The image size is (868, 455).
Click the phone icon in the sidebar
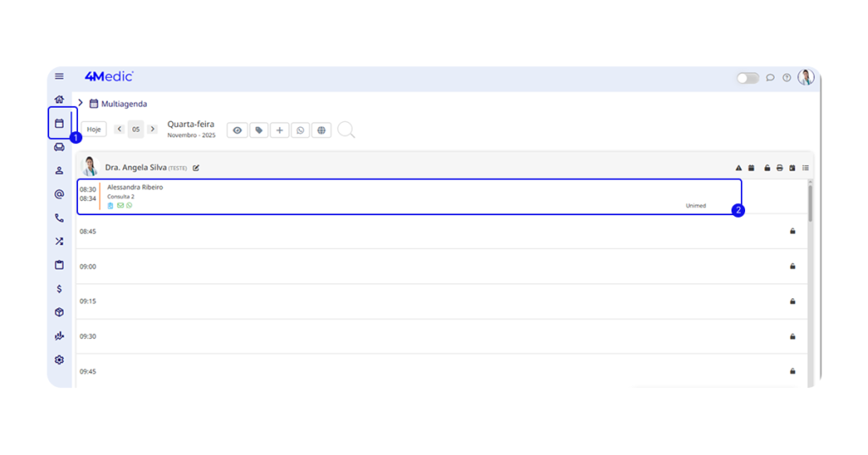click(x=59, y=218)
